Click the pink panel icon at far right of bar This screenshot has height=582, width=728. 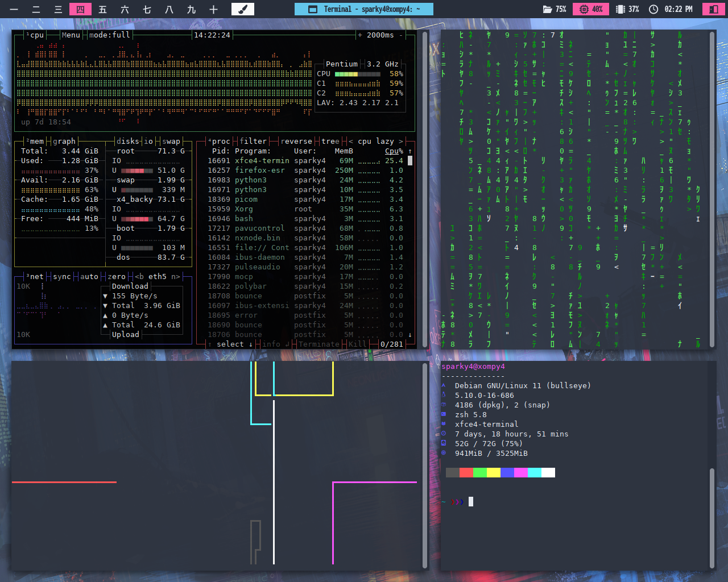[x=713, y=9]
